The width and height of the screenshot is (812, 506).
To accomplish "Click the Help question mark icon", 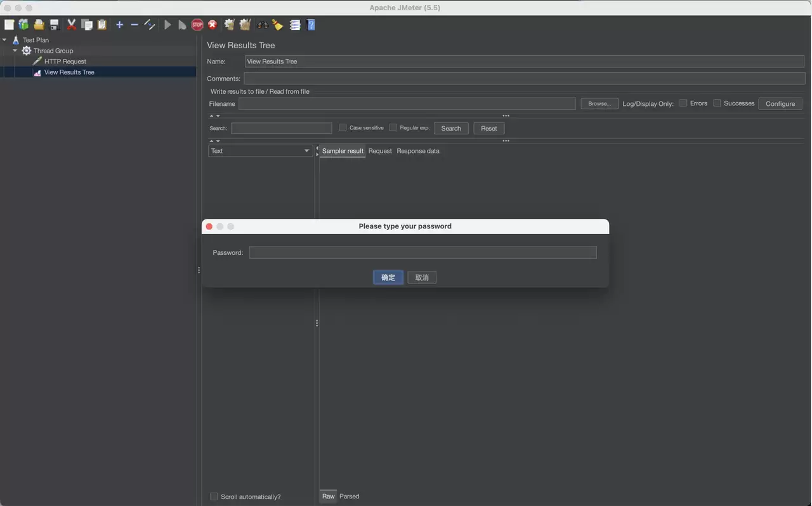I will click(311, 25).
